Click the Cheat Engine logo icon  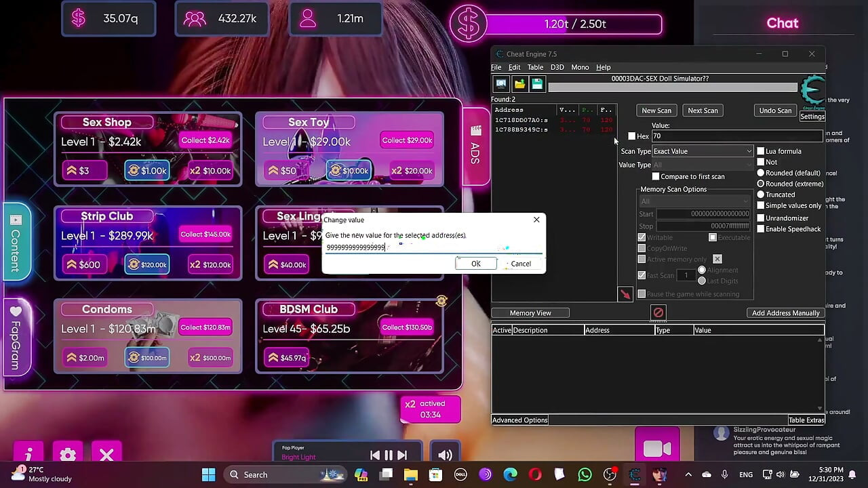coord(812,91)
